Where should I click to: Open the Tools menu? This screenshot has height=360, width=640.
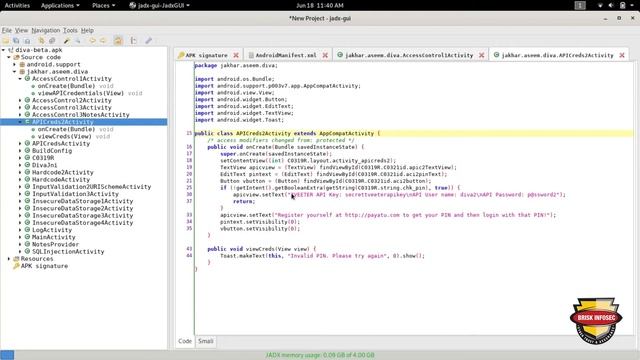tap(70, 30)
